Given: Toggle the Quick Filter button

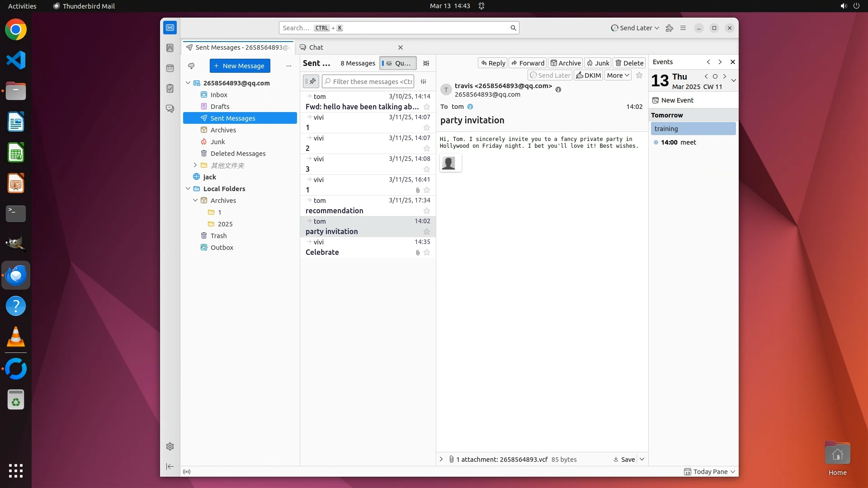Looking at the screenshot, I should pyautogui.click(x=398, y=63).
